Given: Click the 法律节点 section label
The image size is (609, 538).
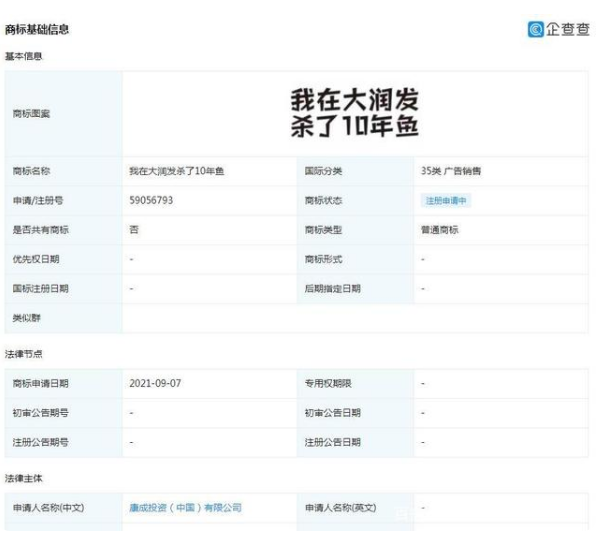Looking at the screenshot, I should 23,354.
